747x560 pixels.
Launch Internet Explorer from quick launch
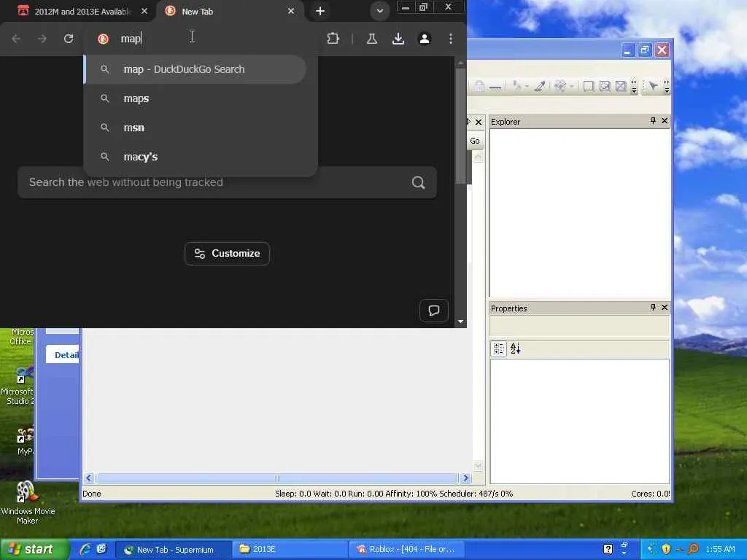coord(85,550)
